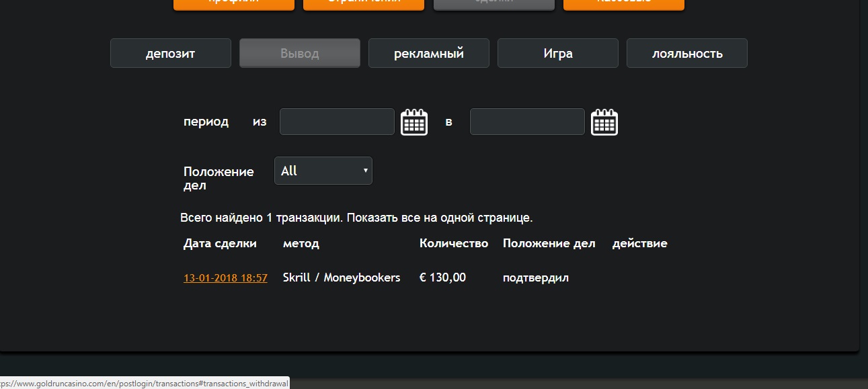Switch to the депозит tab
868x389 pixels.
point(170,52)
